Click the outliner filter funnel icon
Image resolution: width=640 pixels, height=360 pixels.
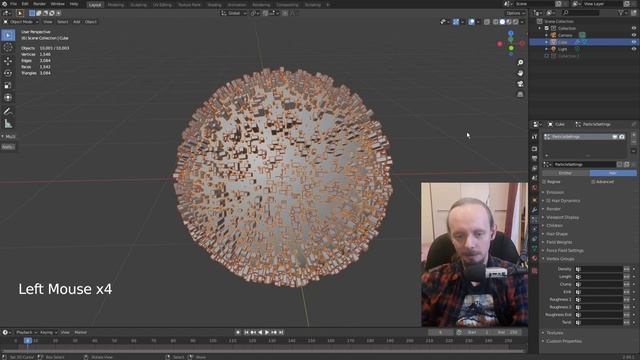pos(620,13)
